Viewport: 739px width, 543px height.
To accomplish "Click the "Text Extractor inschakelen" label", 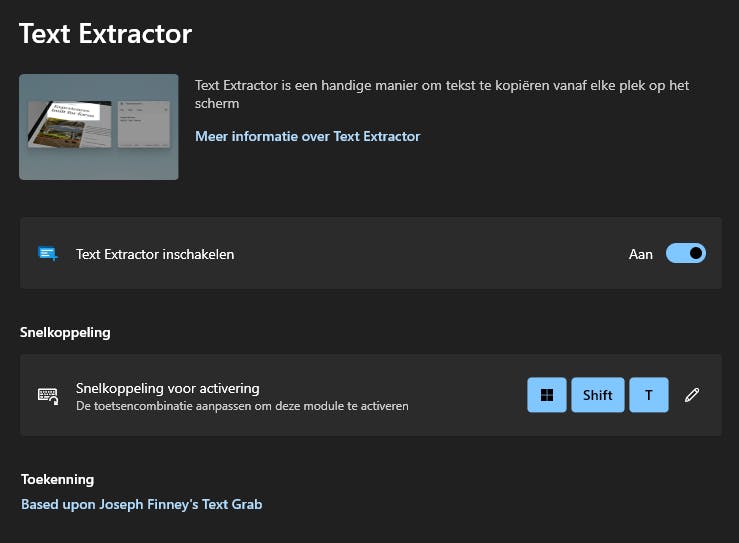I will tap(155, 254).
